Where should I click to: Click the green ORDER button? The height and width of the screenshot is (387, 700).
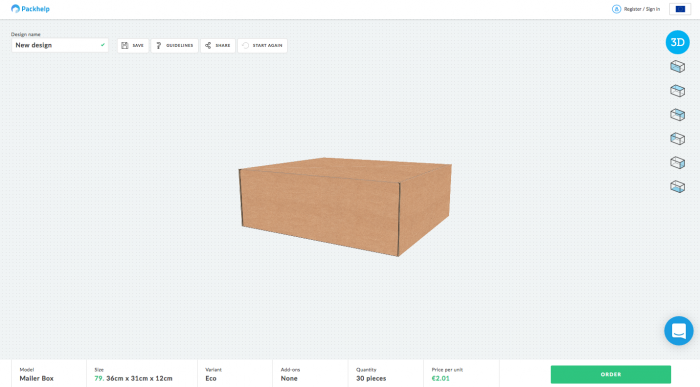tap(611, 375)
